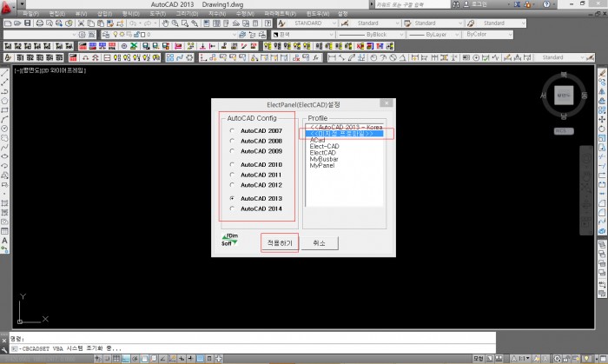608x364 pixels.
Task: Select the Line tool in the draw toolbar
Action: click(4, 73)
